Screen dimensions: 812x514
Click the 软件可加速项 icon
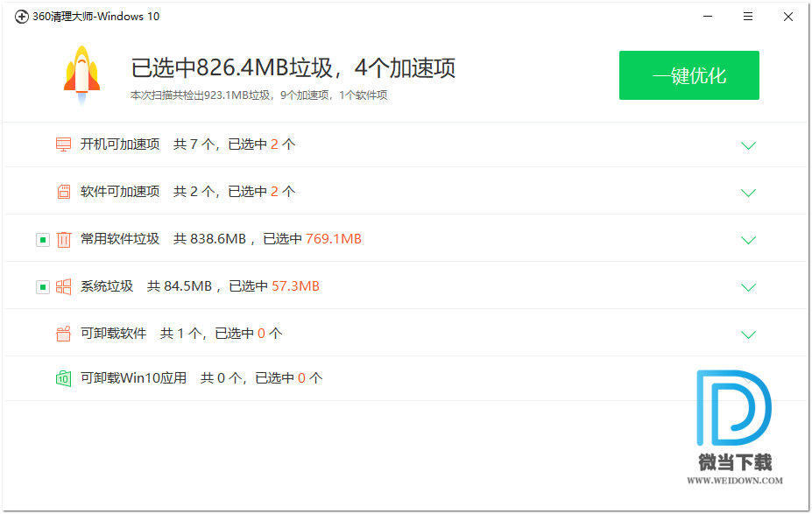63,192
